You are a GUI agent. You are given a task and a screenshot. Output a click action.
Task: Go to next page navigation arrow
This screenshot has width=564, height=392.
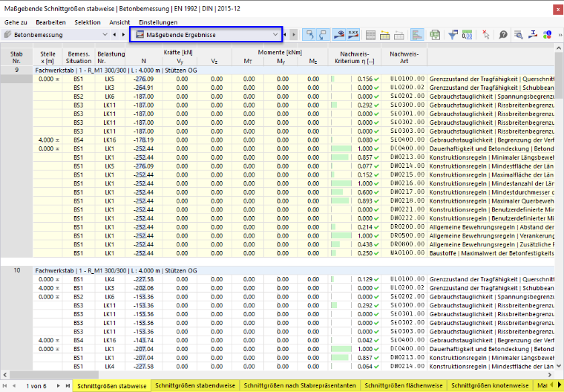coord(58,385)
